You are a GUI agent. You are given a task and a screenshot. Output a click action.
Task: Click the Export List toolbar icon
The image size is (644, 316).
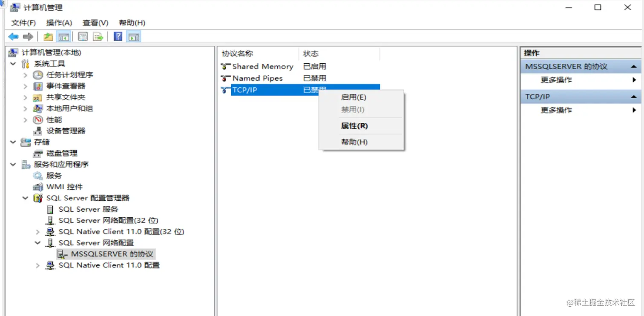click(x=98, y=37)
